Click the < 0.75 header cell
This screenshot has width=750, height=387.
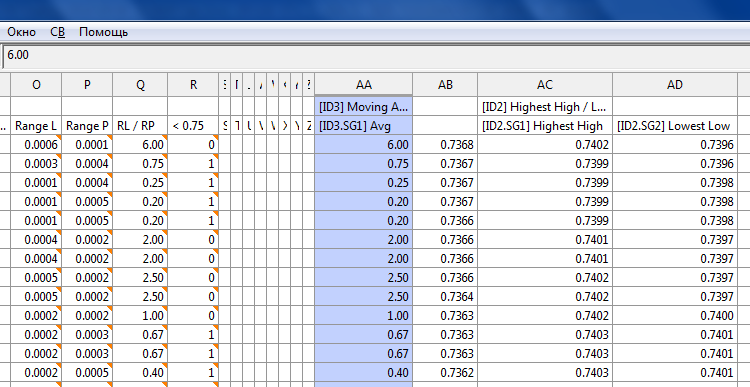[x=193, y=126]
